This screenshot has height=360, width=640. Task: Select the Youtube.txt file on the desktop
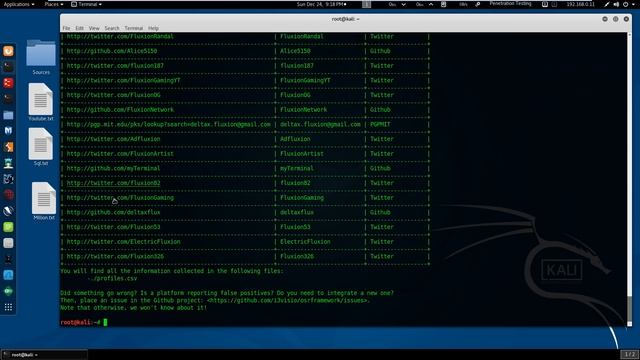click(x=41, y=102)
